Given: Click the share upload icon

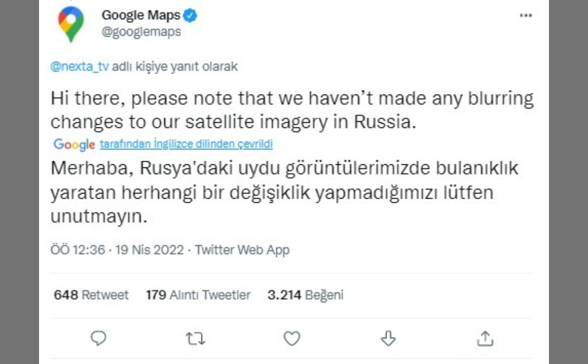Looking at the screenshot, I should tap(484, 339).
